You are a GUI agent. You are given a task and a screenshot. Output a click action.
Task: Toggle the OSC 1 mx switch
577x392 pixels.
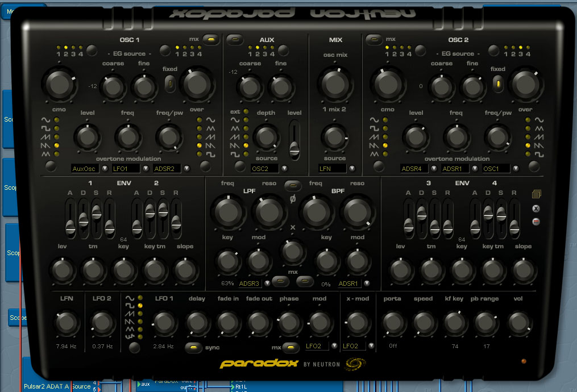210,39
